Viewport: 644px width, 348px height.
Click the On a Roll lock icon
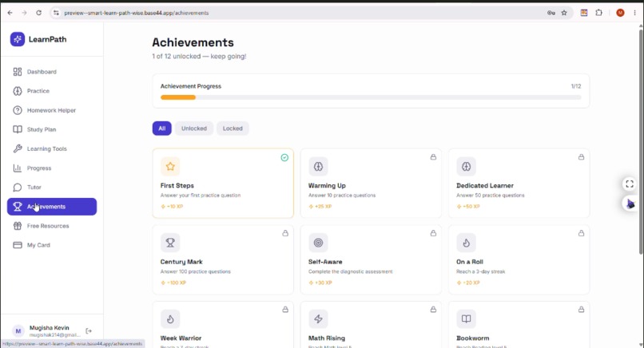click(581, 233)
